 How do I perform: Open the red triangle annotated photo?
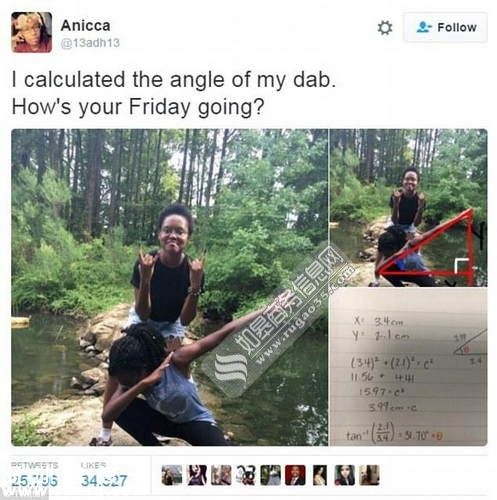[408, 208]
